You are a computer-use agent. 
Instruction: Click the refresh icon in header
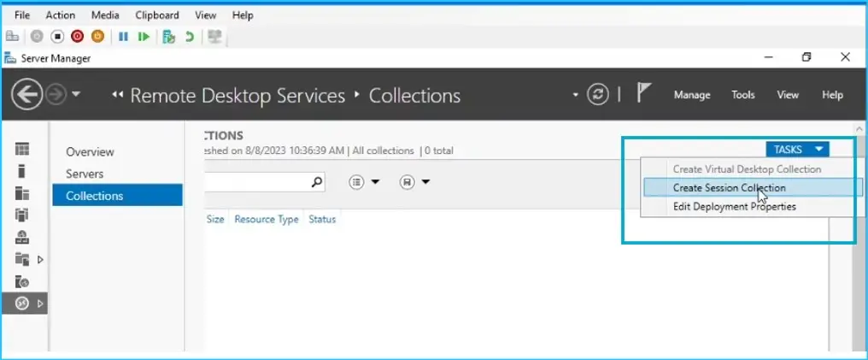click(598, 95)
